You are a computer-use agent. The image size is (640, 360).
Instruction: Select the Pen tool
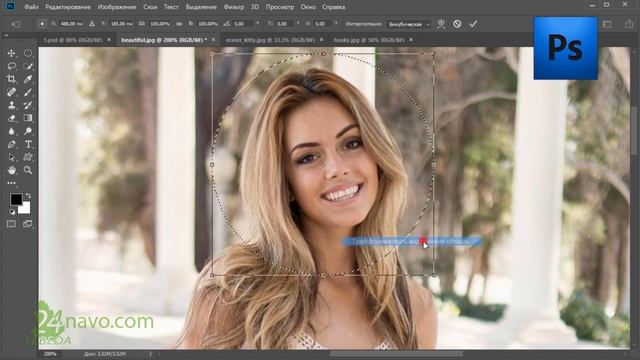pyautogui.click(x=11, y=144)
